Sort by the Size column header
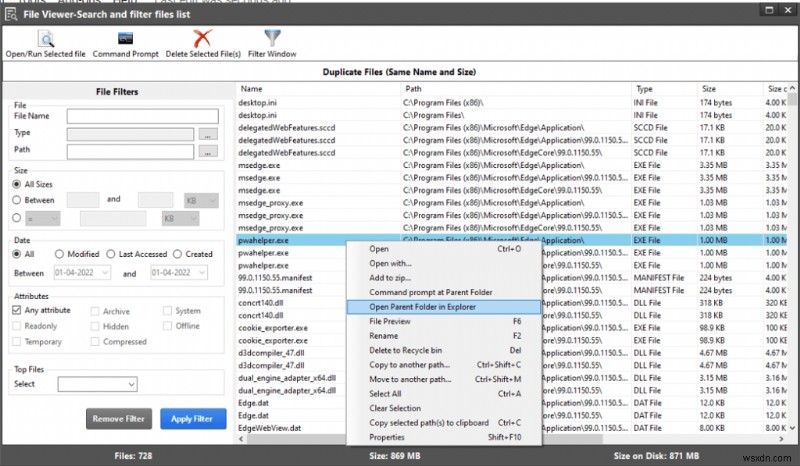 tap(730, 89)
